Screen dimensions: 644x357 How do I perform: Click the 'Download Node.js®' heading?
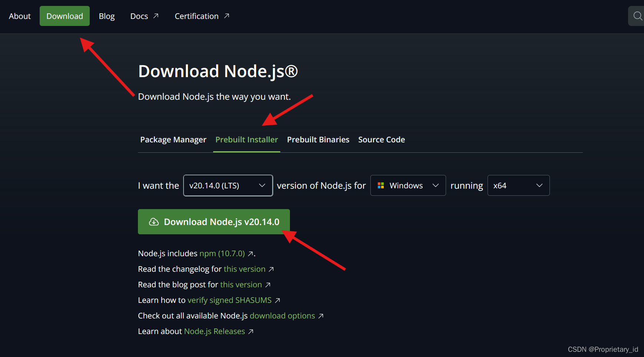click(218, 71)
